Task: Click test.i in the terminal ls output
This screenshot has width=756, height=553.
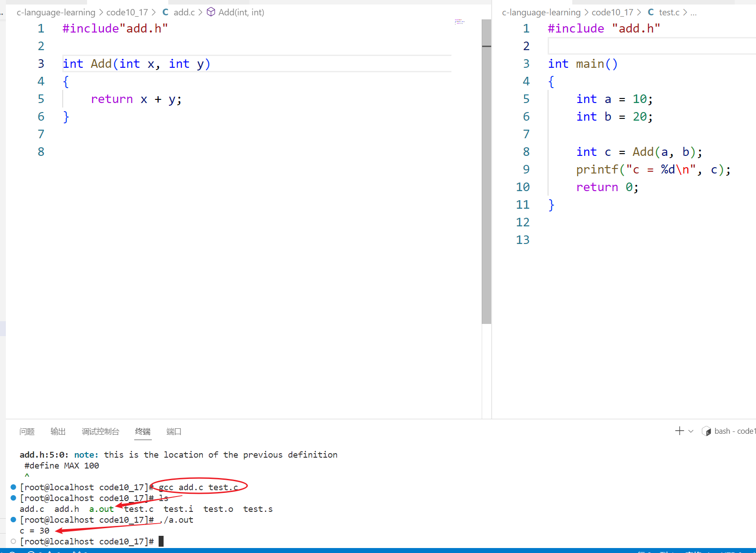Action: 178,509
